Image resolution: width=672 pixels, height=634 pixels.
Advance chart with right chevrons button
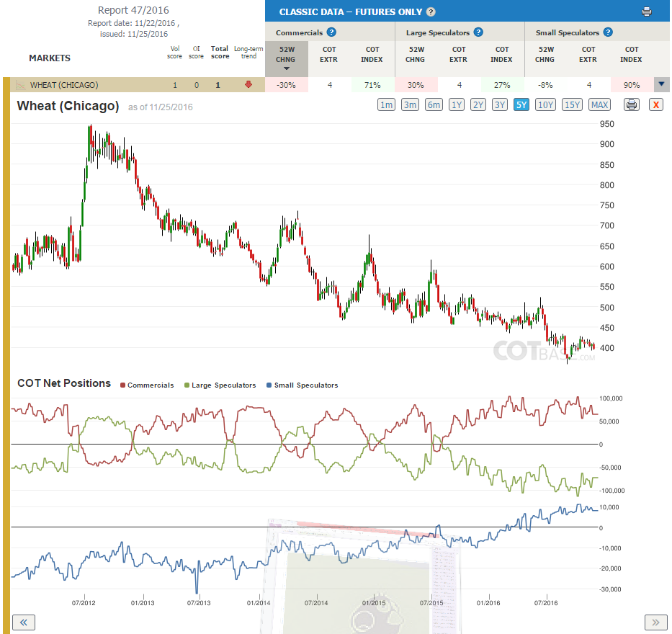click(x=655, y=622)
